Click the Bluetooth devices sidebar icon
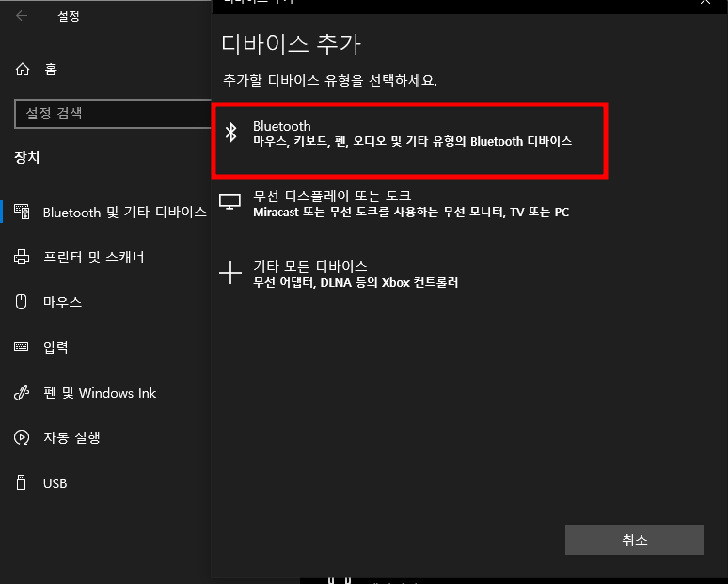 22,212
